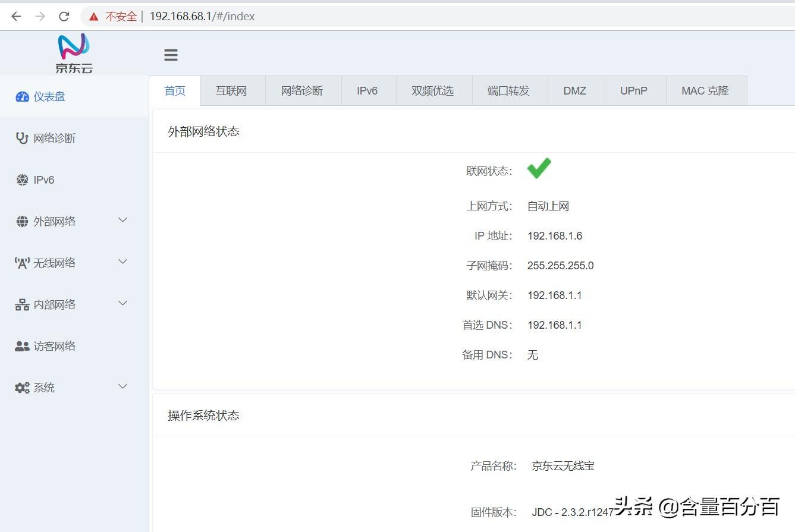This screenshot has width=795, height=532.
Task: Open 访客网络 via the people icon
Action: point(22,347)
